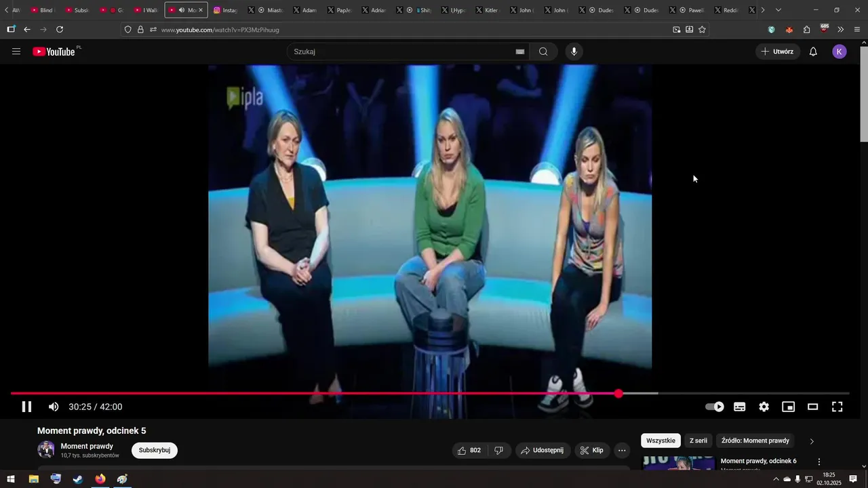Switch to the Instagram tab

point(225,10)
